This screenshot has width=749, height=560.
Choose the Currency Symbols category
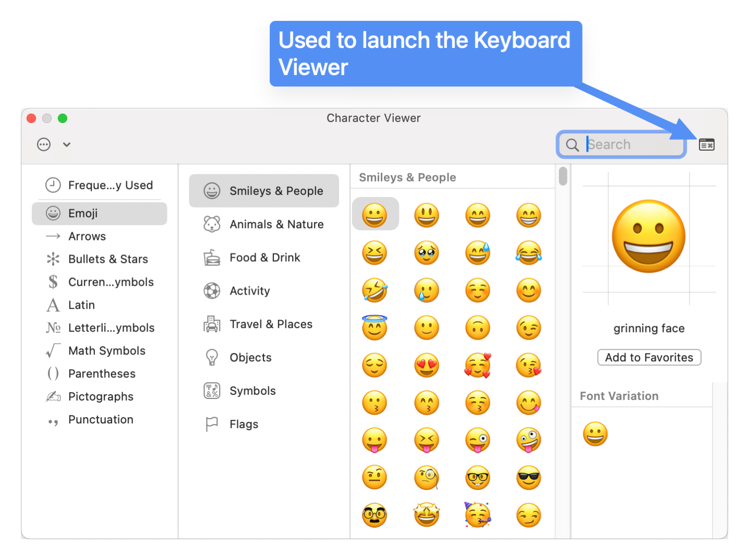pos(110,282)
